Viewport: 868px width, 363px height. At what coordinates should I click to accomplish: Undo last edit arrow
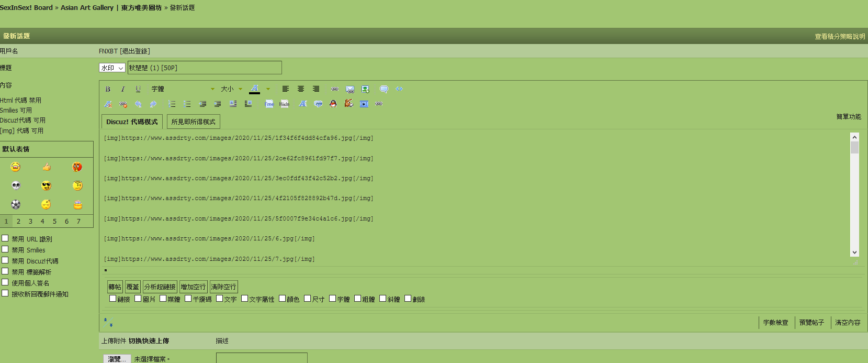pos(138,104)
